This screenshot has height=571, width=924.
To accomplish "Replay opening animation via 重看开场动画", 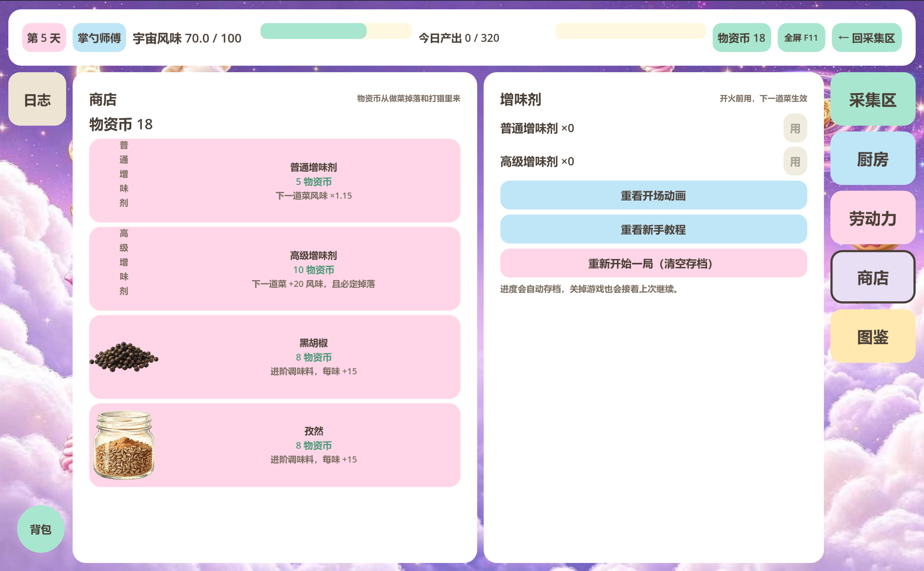I will [x=654, y=195].
